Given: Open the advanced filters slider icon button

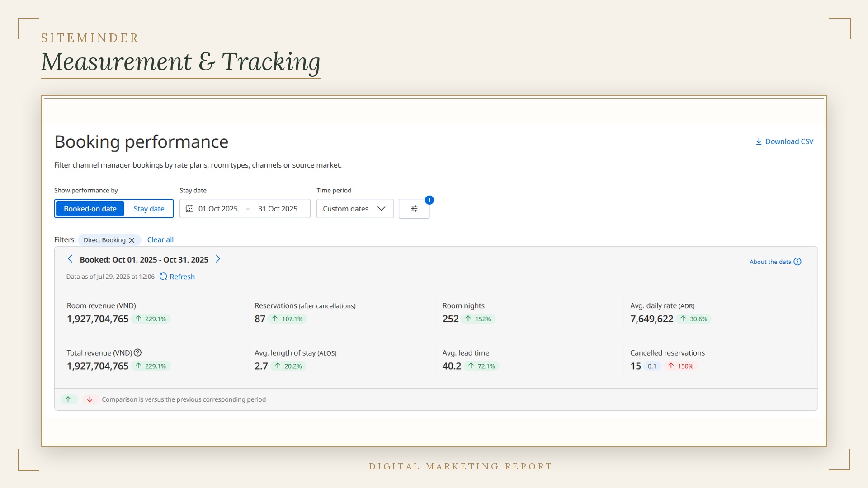Looking at the screenshot, I should pos(414,209).
